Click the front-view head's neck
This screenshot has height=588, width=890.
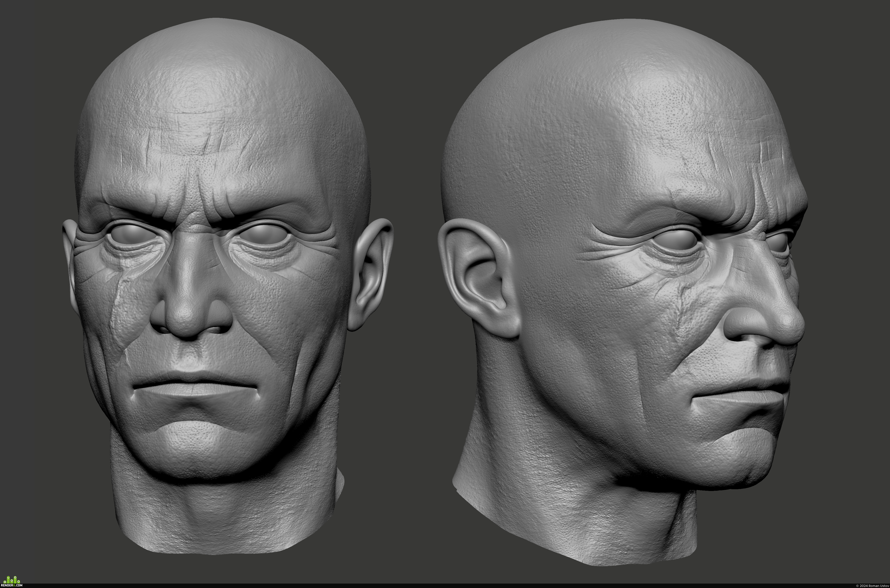coord(225,514)
